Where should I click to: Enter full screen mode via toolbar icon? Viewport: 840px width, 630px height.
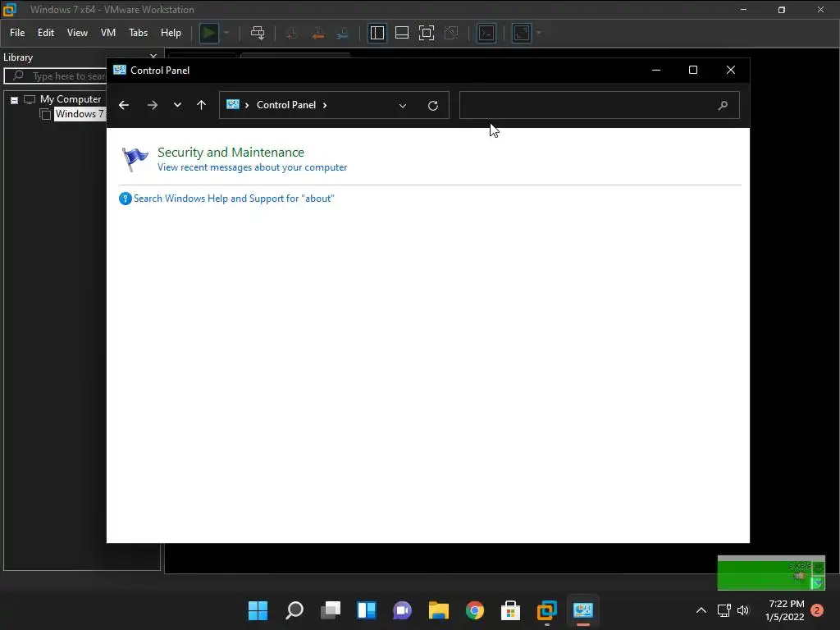(x=427, y=33)
